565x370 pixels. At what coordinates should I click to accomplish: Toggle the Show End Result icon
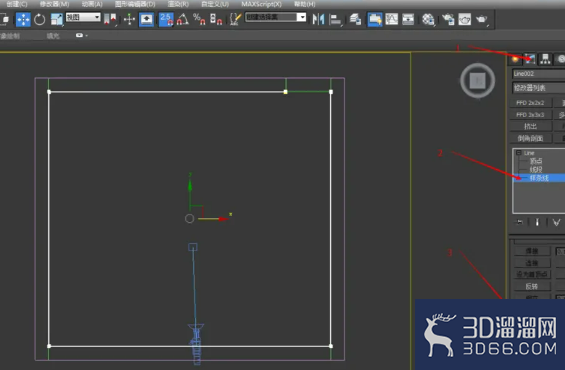(537, 222)
